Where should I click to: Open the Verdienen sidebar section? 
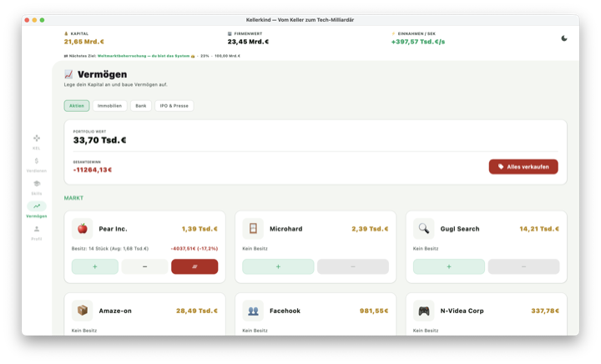pyautogui.click(x=37, y=164)
